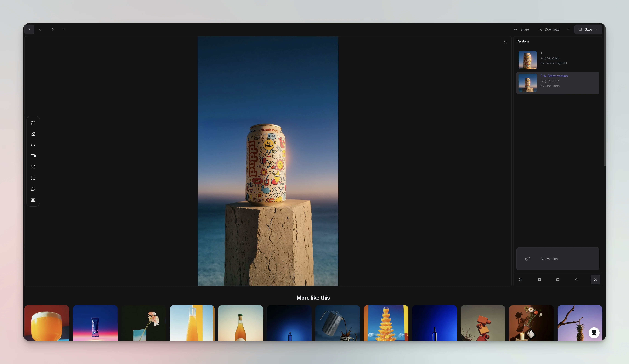
Task: Select the magic wand edit tool
Action: pyautogui.click(x=33, y=123)
